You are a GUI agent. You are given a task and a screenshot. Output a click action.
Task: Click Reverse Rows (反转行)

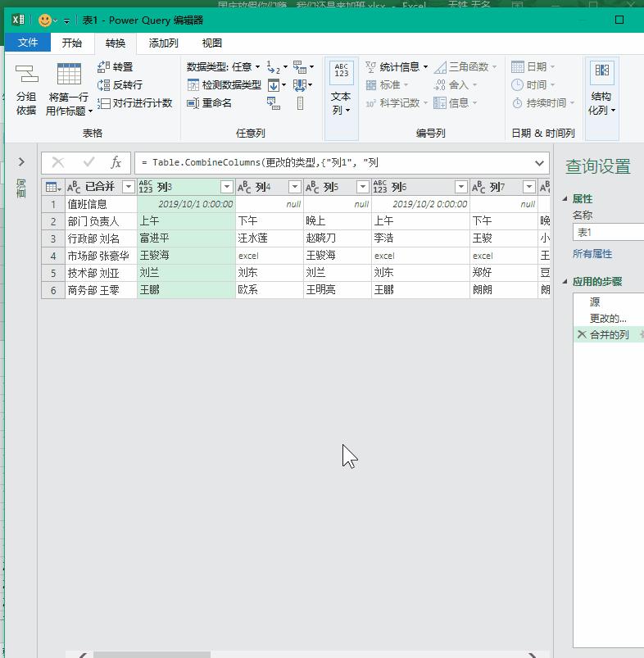(x=120, y=84)
